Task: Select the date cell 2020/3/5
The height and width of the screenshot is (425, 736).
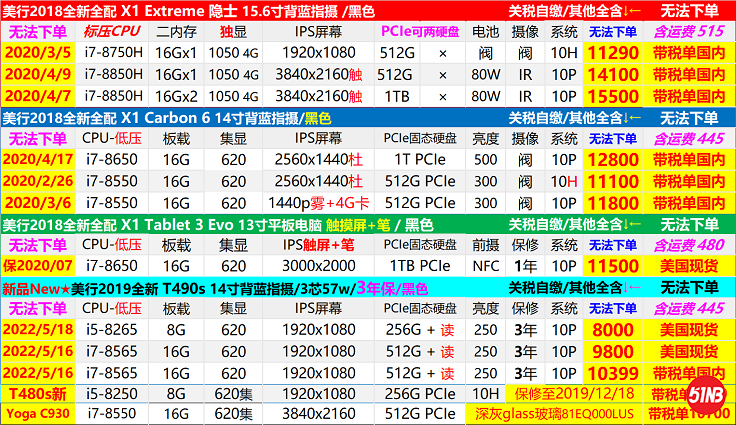Action: coord(38,53)
